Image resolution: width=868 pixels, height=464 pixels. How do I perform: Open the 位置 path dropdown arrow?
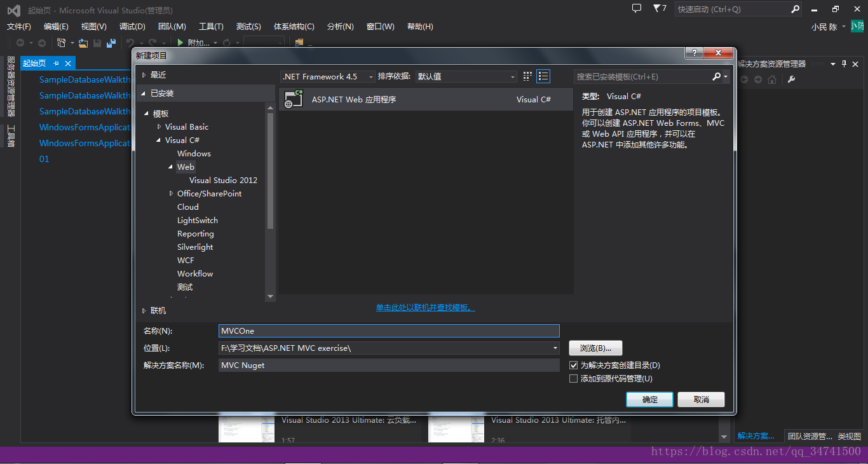555,348
